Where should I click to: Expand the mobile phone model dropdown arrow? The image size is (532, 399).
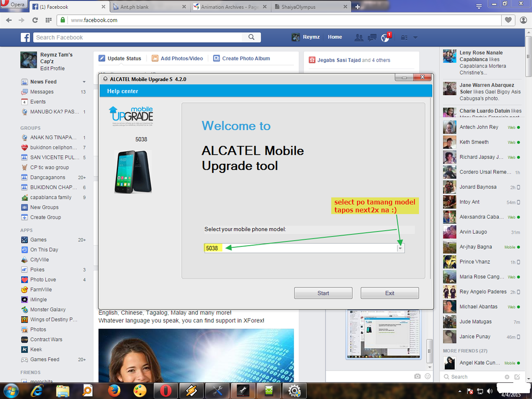tap(400, 248)
